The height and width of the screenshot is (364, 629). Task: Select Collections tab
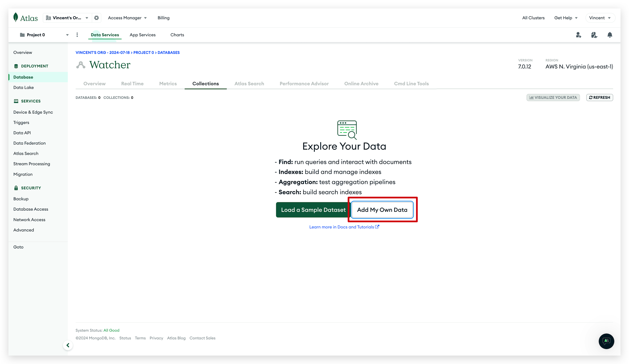coord(205,84)
